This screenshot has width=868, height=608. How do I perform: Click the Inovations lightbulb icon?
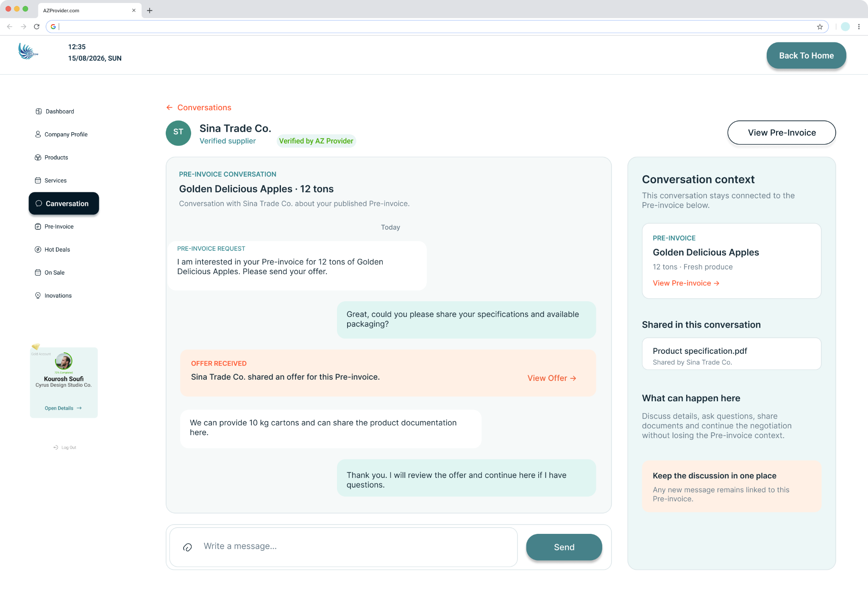pos(38,295)
